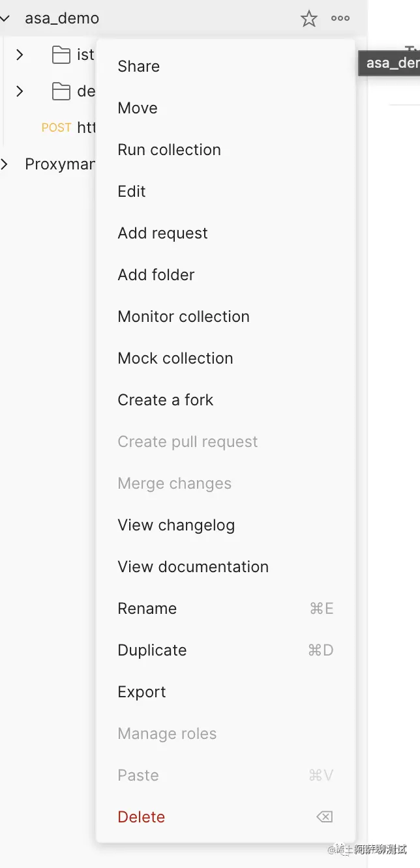Collapse the asa_demo collection

(x=5, y=19)
